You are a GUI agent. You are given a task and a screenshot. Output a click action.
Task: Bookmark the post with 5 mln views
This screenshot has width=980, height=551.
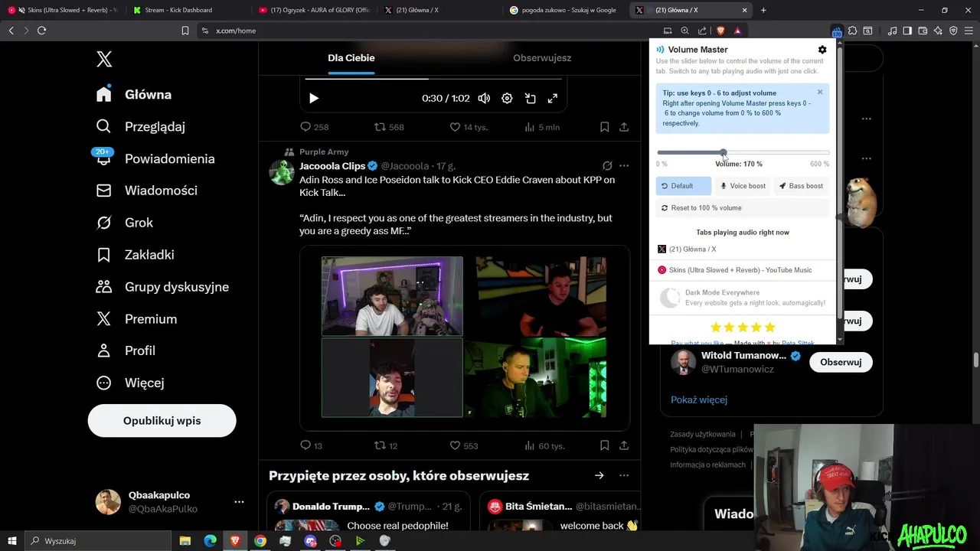tap(604, 127)
